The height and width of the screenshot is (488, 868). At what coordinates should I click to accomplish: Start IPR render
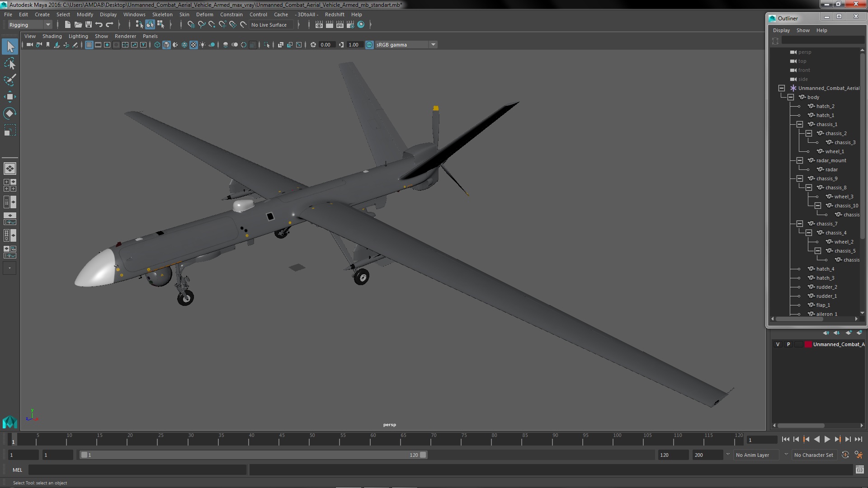pos(340,25)
